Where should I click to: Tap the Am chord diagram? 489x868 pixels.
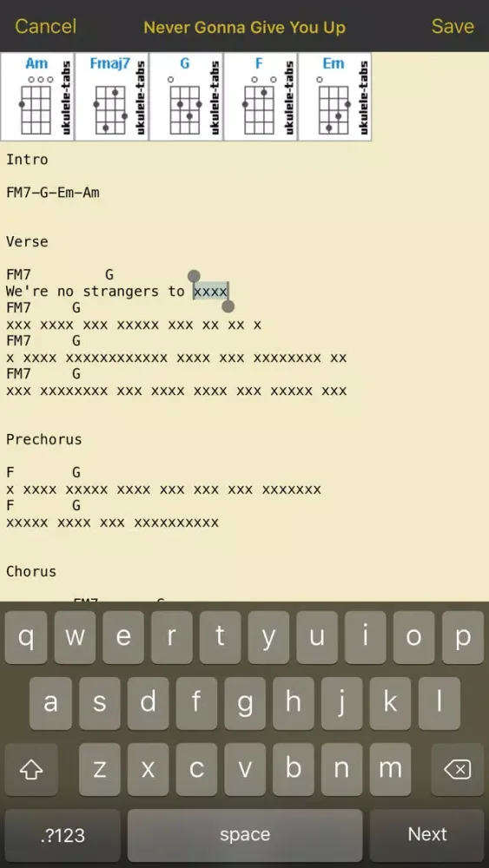click(x=37, y=97)
